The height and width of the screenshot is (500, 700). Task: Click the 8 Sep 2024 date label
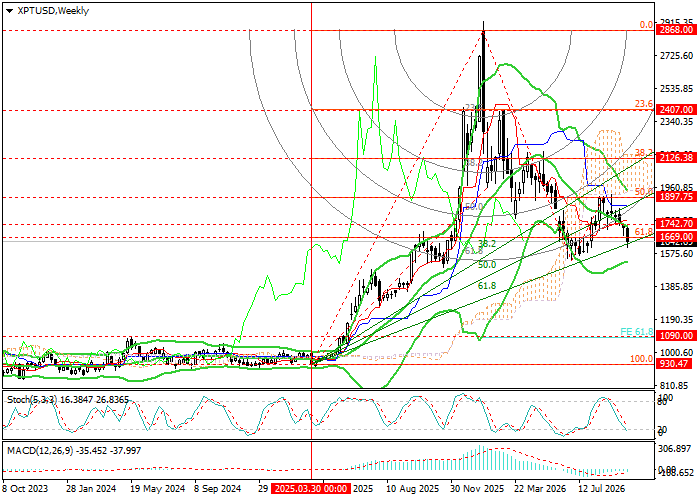pos(218,488)
